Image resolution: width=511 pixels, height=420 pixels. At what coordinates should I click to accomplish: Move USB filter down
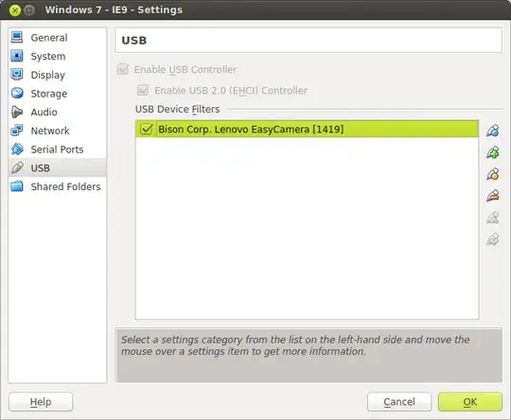pyautogui.click(x=492, y=239)
